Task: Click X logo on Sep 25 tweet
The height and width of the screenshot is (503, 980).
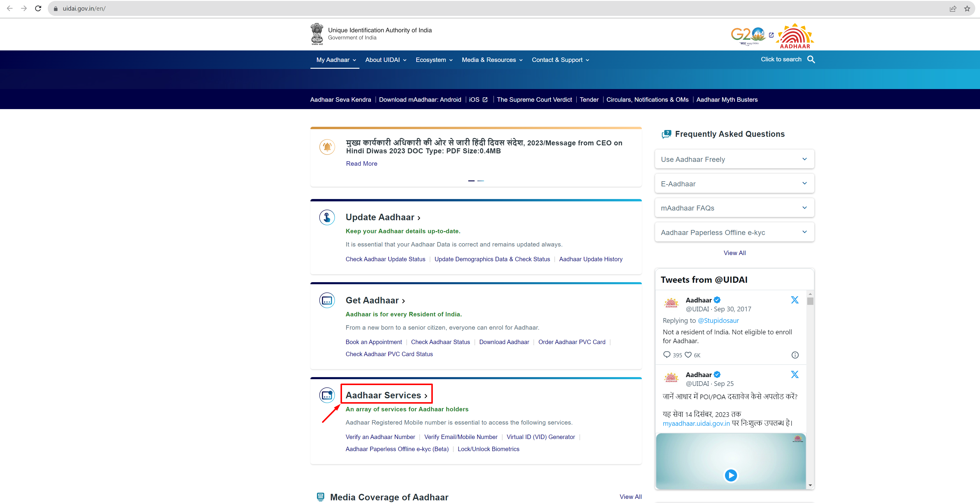Action: coord(795,374)
